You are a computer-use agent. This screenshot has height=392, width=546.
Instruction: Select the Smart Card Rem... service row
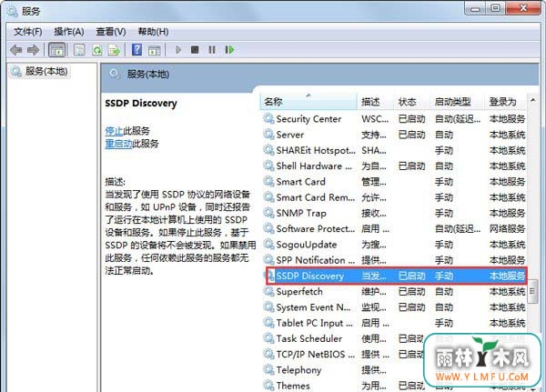coord(394,197)
